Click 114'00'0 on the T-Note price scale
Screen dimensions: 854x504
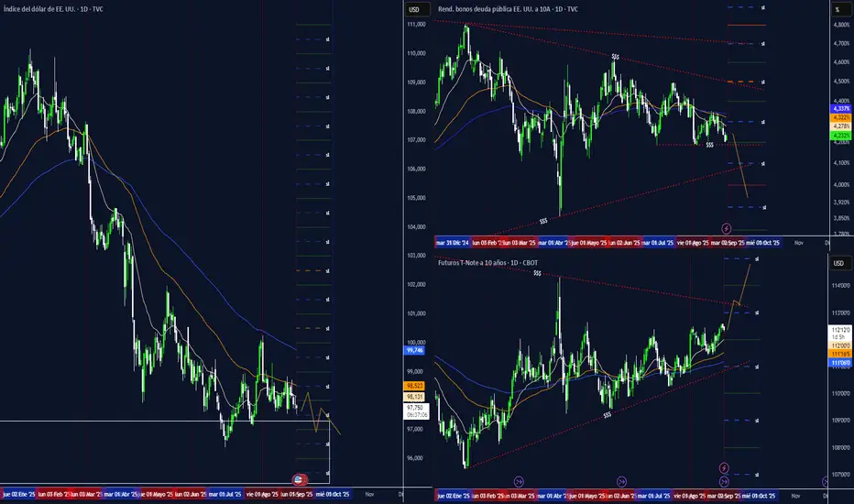(x=841, y=286)
